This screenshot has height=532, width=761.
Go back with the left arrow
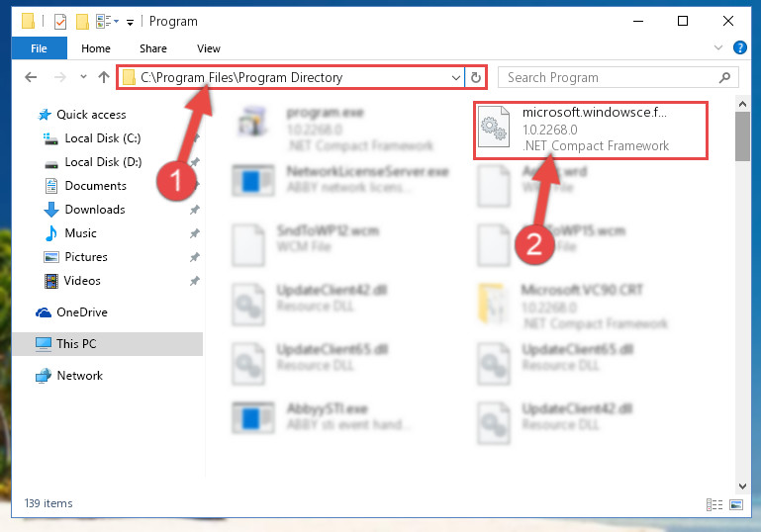click(x=31, y=77)
